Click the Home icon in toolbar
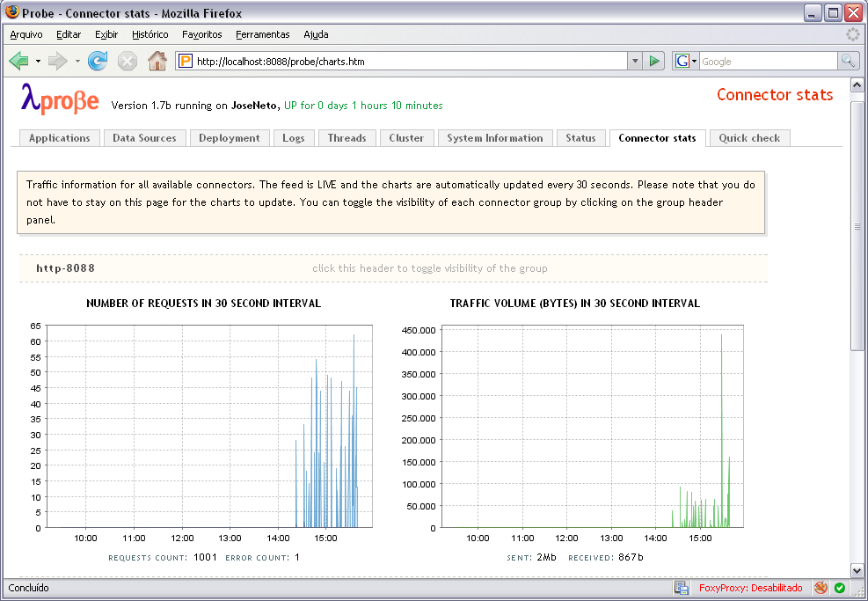868x601 pixels. pos(157,61)
